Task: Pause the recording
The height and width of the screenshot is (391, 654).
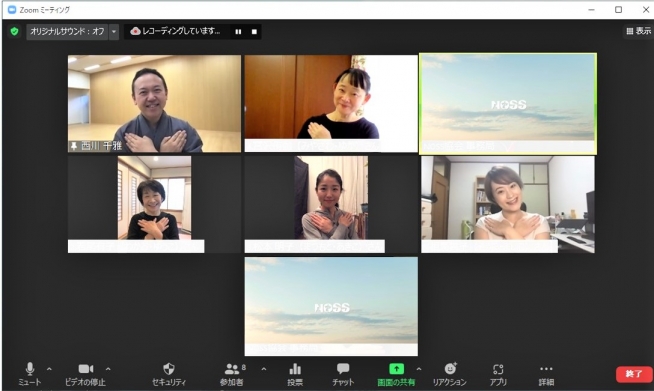Action: pyautogui.click(x=238, y=32)
